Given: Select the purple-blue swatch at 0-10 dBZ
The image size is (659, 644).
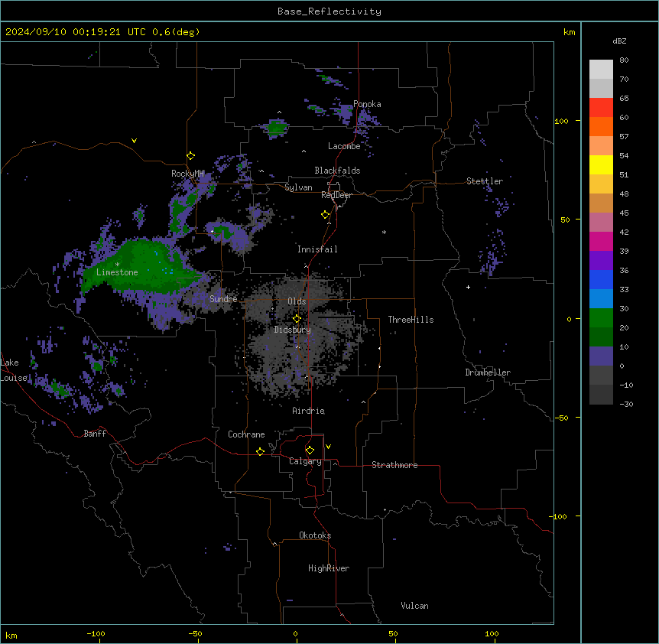Looking at the screenshot, I should click(x=601, y=356).
